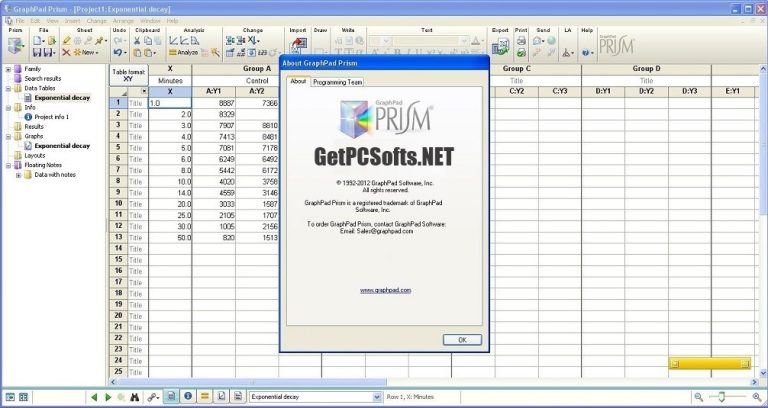Click the Data table icon in bottom bar

(171, 397)
